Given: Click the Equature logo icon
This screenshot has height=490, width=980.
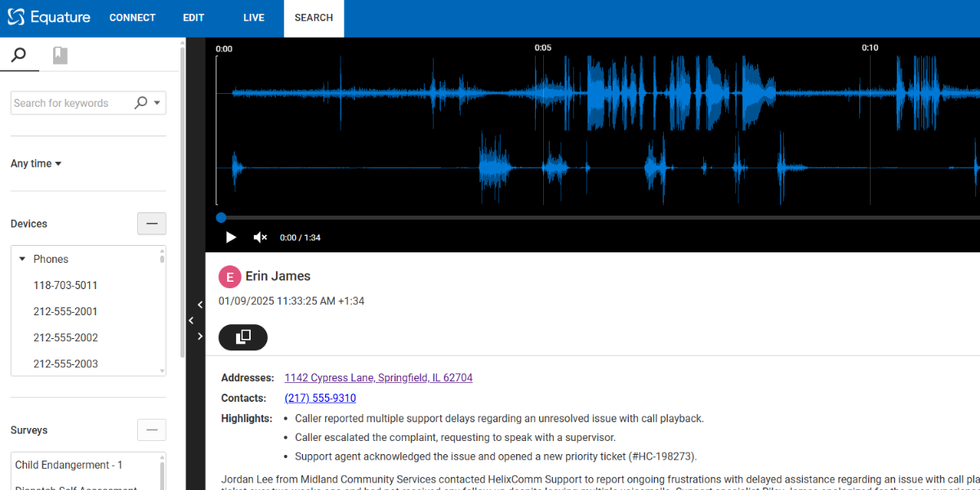Looking at the screenshot, I should coord(16,17).
